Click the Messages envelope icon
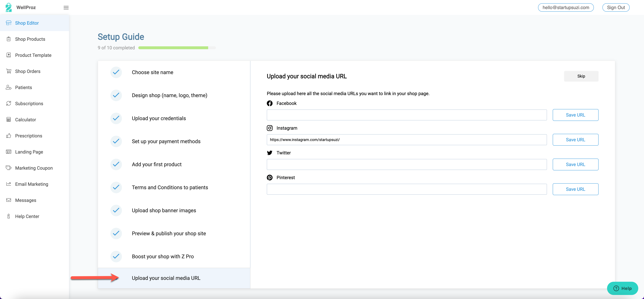 point(9,200)
